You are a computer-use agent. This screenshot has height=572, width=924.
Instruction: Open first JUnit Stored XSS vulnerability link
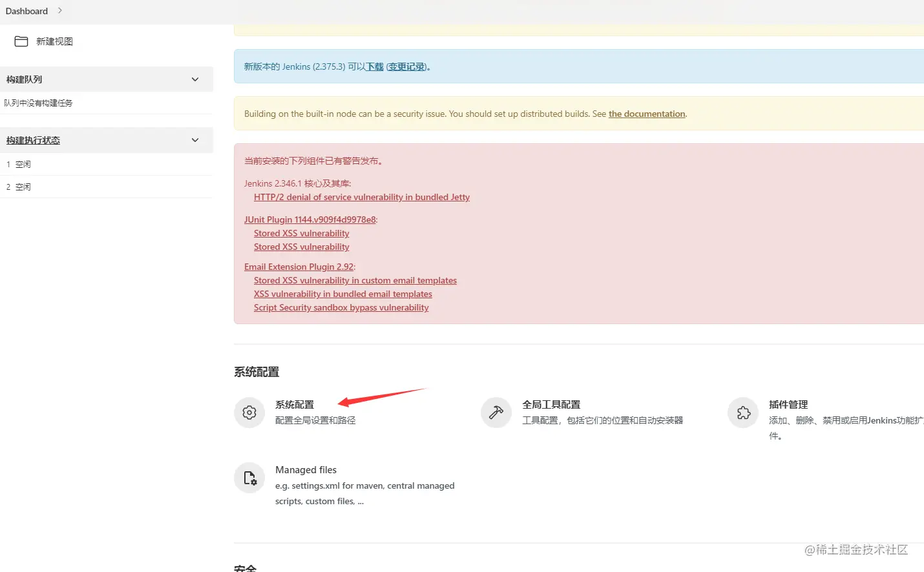point(302,233)
